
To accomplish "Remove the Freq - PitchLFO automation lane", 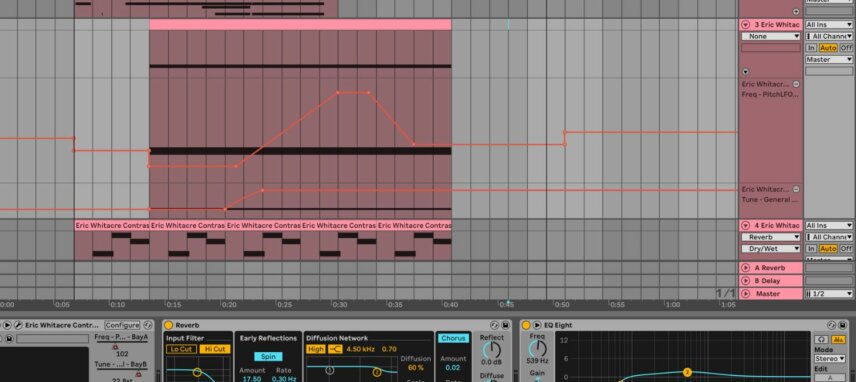I will click(796, 84).
